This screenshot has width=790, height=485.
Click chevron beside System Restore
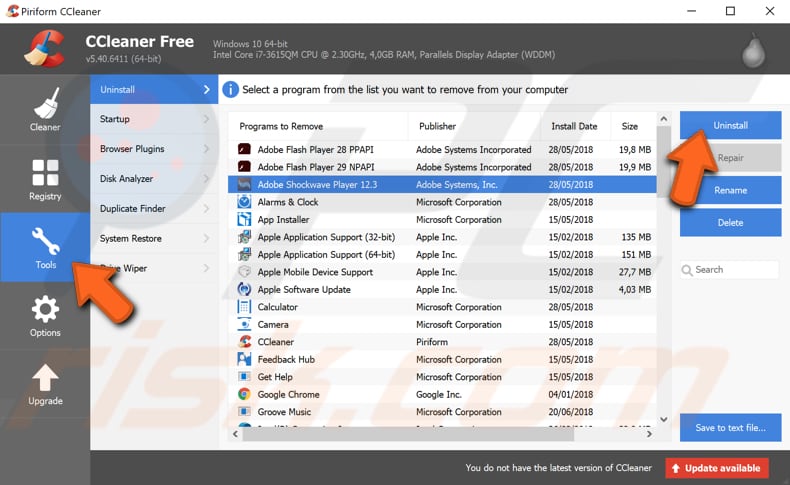click(x=207, y=238)
